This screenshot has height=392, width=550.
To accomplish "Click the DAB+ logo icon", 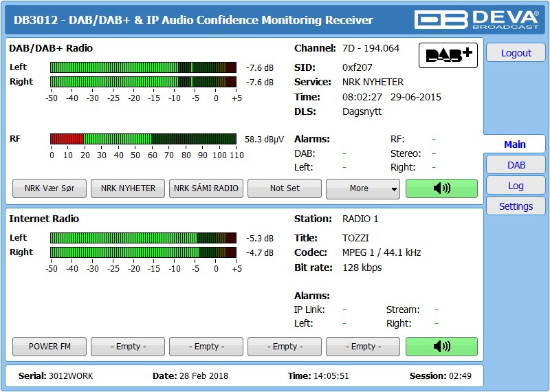I will [448, 56].
